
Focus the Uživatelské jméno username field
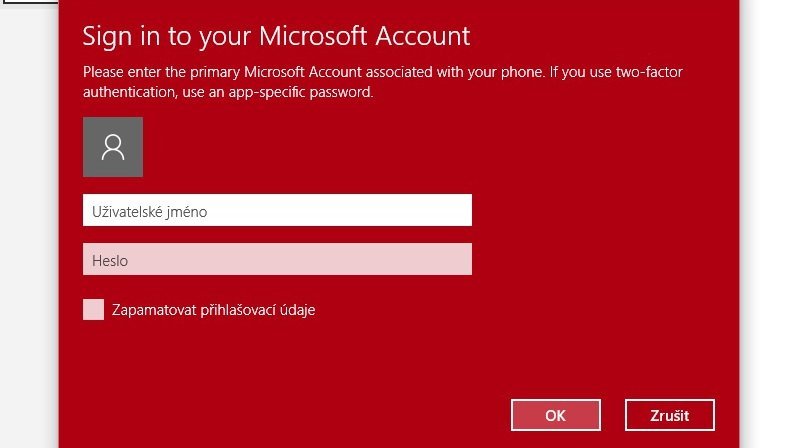(277, 210)
